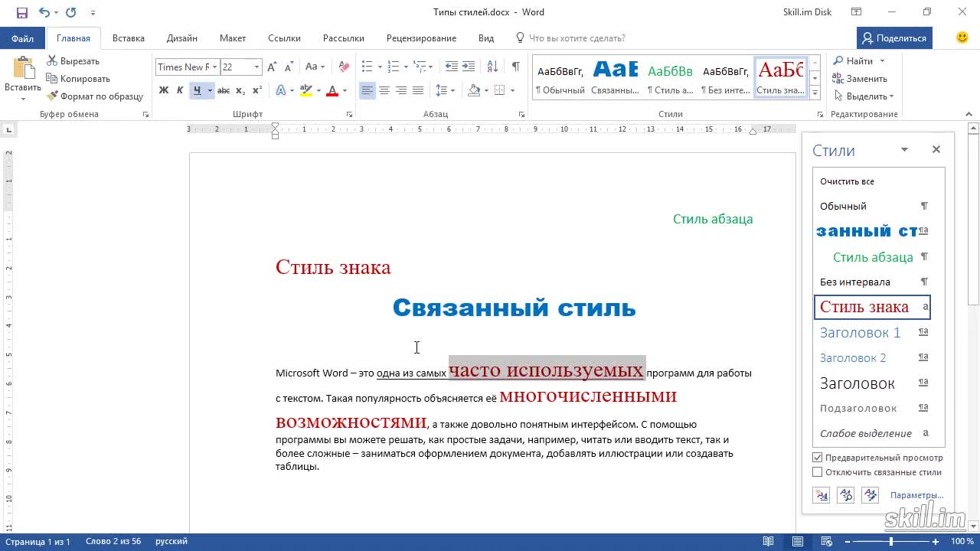Toggle Bold (Ж) formatting

tap(163, 90)
